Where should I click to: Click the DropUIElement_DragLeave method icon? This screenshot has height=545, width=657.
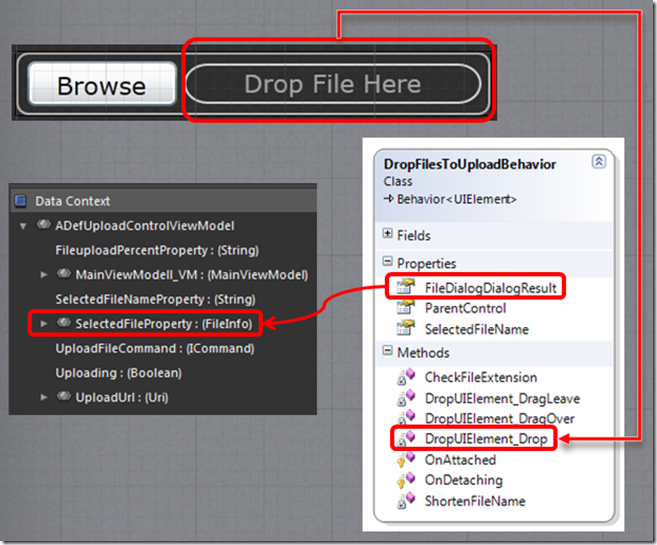[x=406, y=398]
